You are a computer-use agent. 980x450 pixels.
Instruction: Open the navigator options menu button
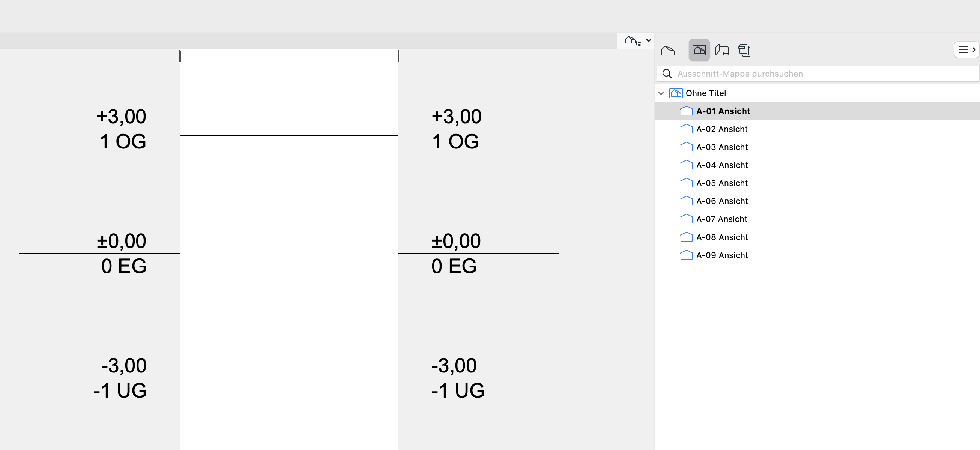(x=966, y=50)
